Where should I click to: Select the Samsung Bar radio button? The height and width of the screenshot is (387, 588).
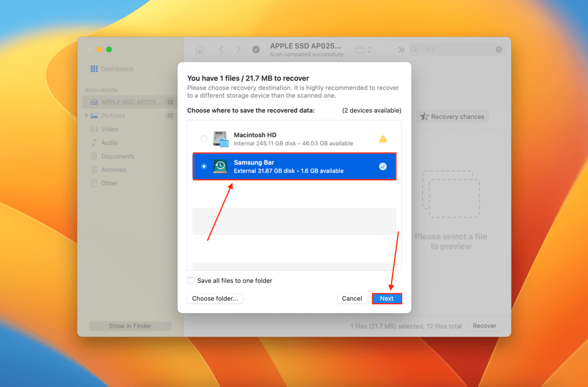coord(204,167)
